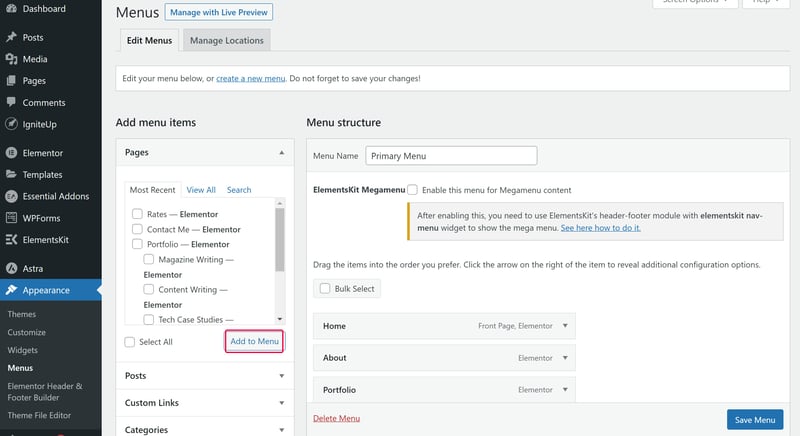
Task: Expand the About menu item options
Action: (565, 357)
